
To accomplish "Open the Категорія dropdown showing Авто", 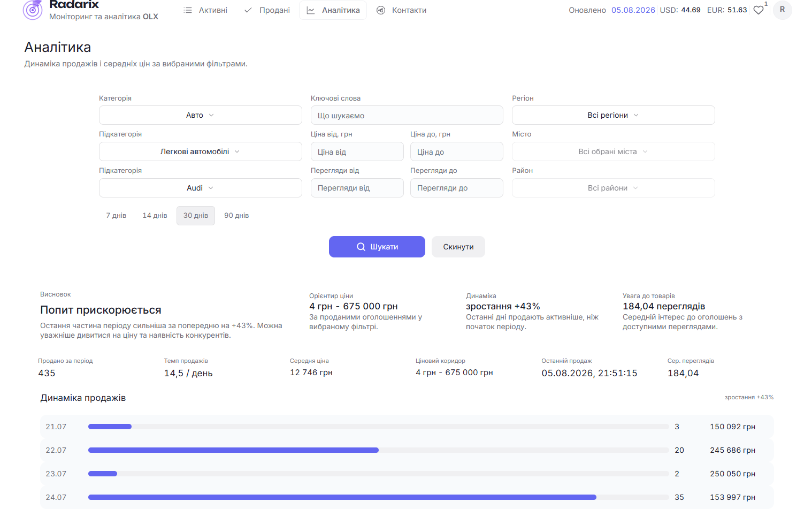I will pyautogui.click(x=201, y=115).
